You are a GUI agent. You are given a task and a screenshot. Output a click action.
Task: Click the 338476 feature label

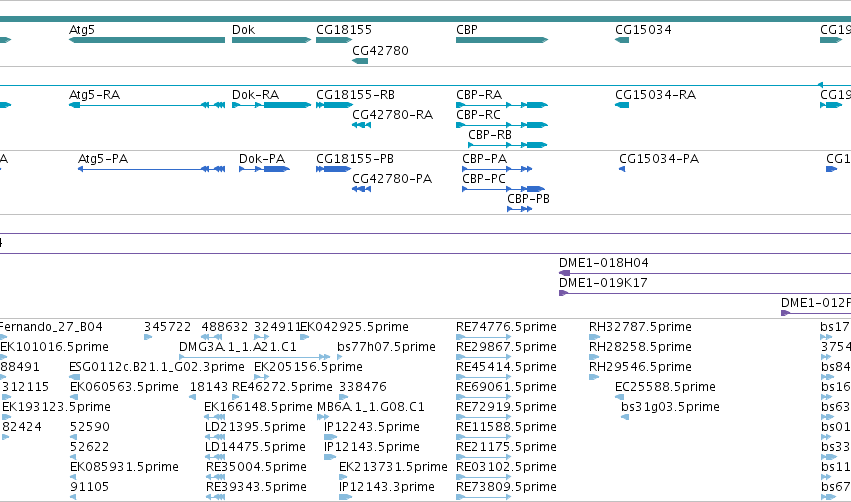363,387
